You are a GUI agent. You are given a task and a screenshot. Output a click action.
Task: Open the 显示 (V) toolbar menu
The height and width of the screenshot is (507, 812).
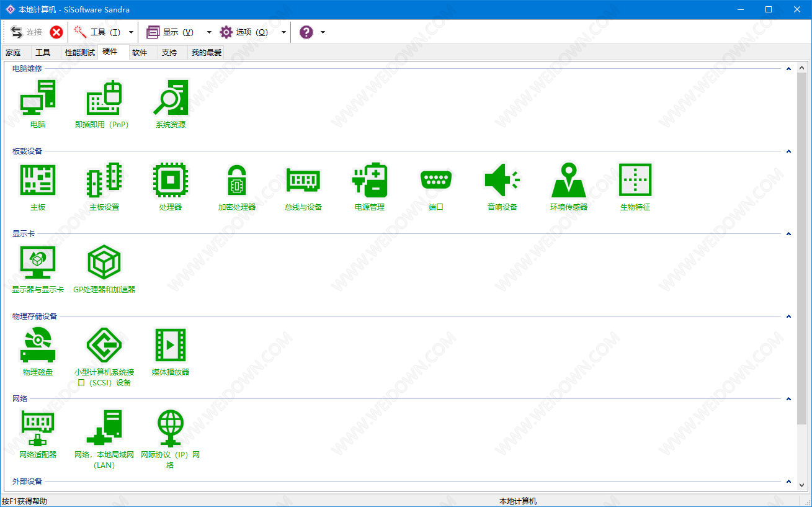click(x=171, y=32)
